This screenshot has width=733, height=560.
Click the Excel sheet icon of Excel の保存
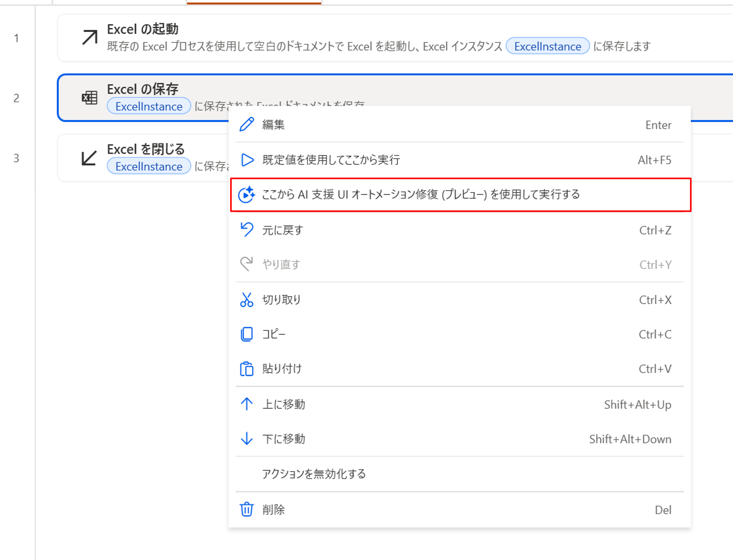90,98
